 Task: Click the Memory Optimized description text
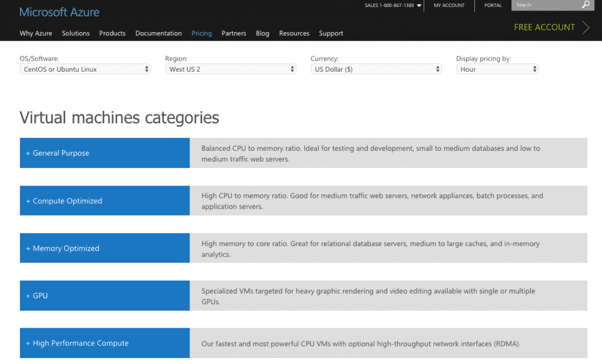pos(370,249)
